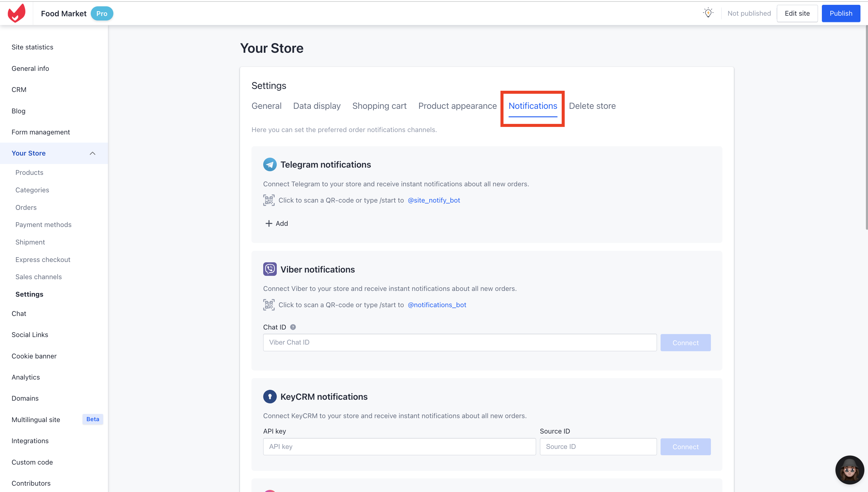Focus the Viber Chat ID input field
868x492 pixels.
459,343
